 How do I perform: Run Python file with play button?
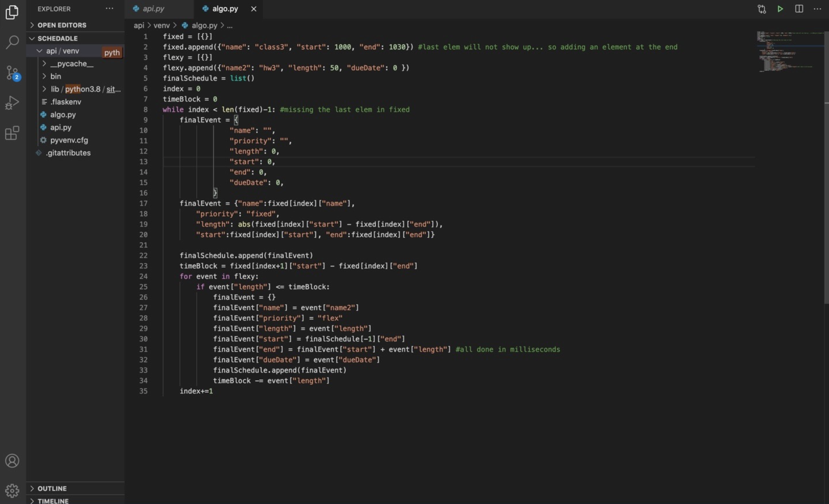780,9
